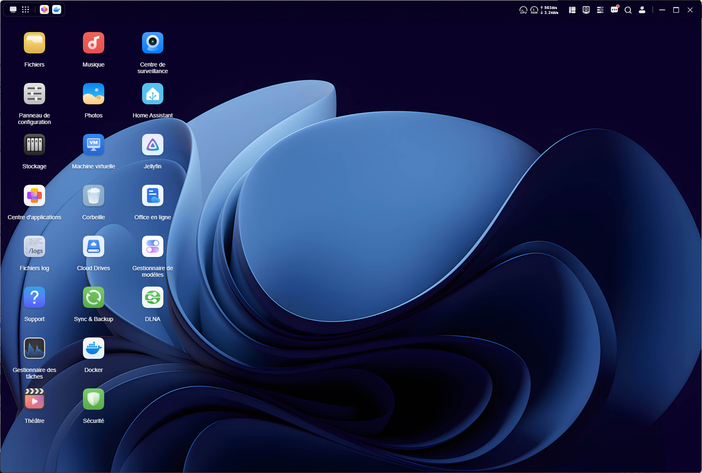
Task: Launch Office en ligne
Action: [153, 196]
